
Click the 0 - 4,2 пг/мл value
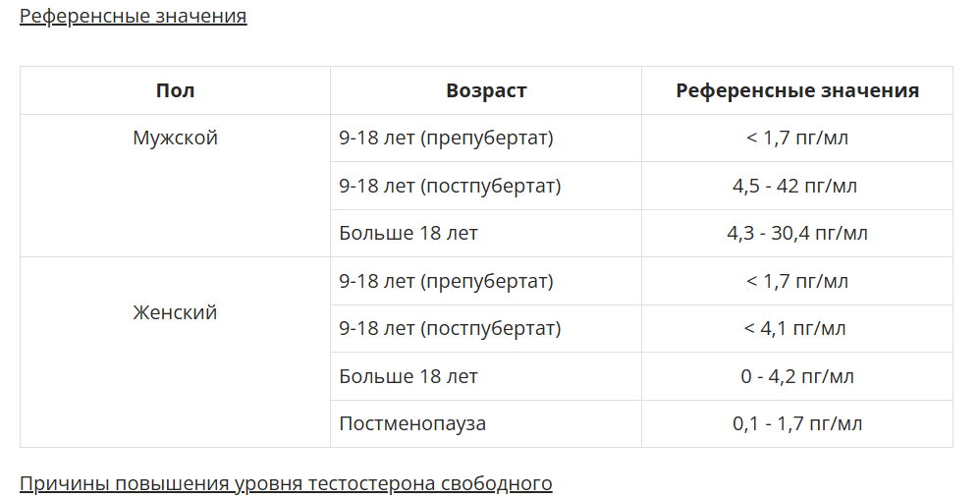click(797, 376)
